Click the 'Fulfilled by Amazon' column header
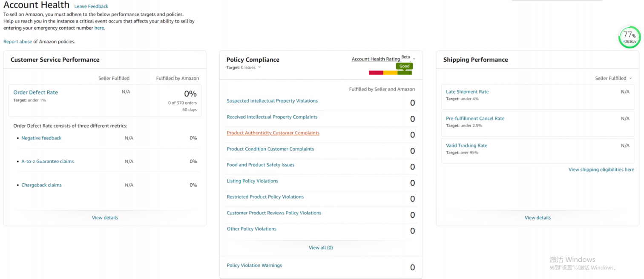 [x=177, y=78]
